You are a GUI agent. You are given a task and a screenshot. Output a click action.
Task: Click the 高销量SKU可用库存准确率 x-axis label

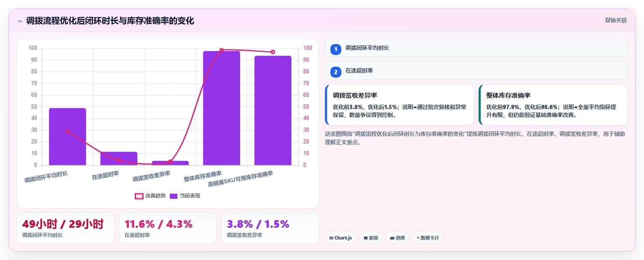[x=241, y=179]
